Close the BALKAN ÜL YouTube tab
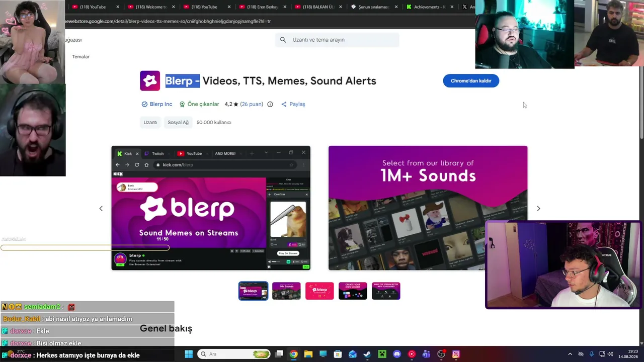 (x=341, y=7)
